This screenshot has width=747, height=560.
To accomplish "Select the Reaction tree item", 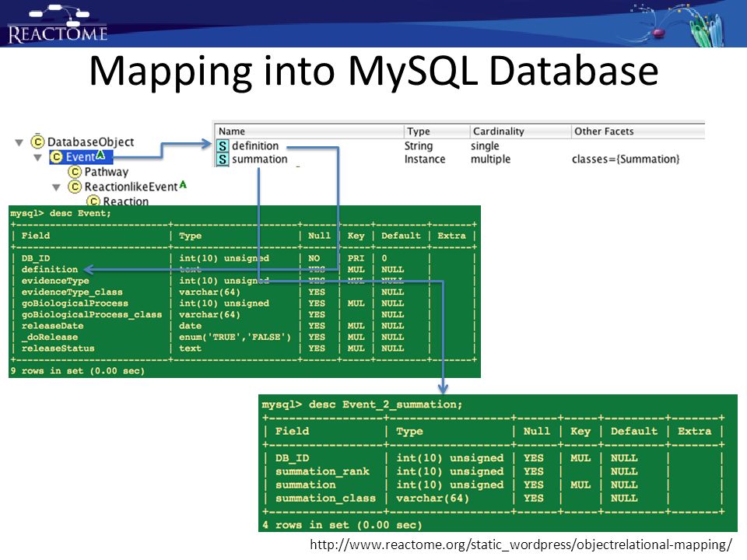I will pos(126,201).
